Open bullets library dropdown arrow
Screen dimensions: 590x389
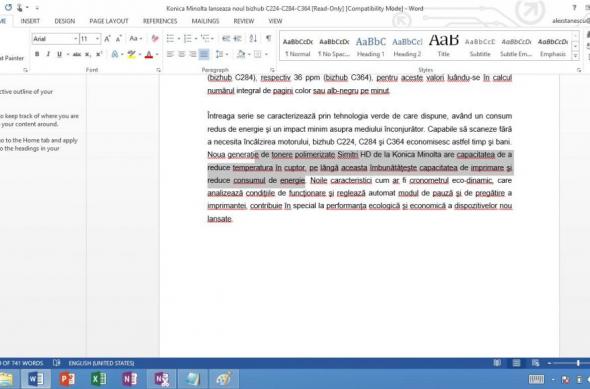(178, 39)
